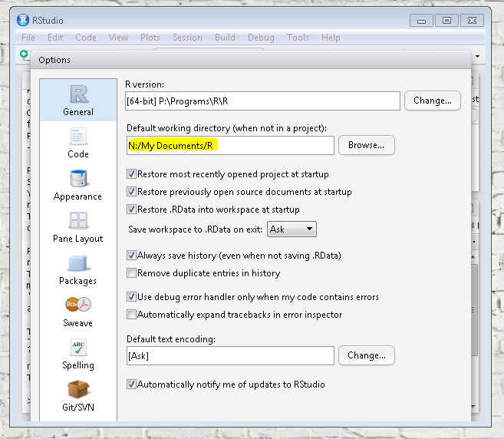The height and width of the screenshot is (439, 504).
Task: Open the Sweave options category
Action: pyautogui.click(x=78, y=312)
